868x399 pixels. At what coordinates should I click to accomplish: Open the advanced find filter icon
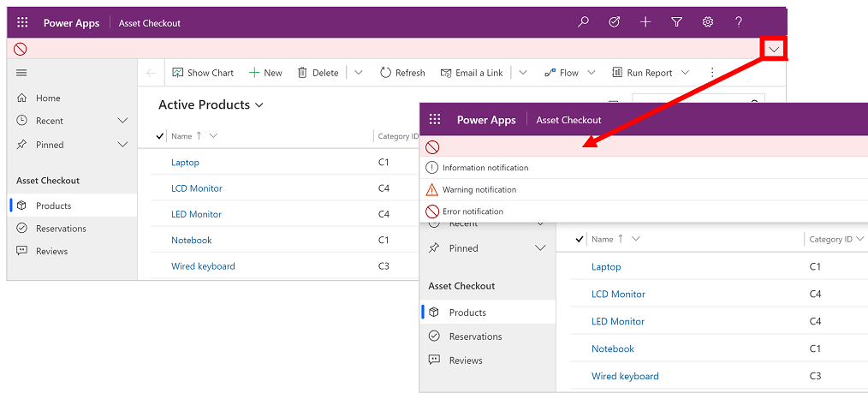point(676,22)
